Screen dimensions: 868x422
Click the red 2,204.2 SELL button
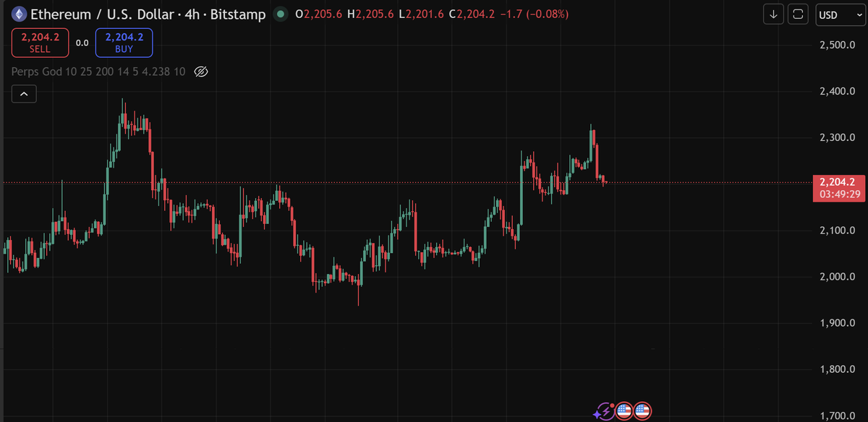(x=41, y=43)
